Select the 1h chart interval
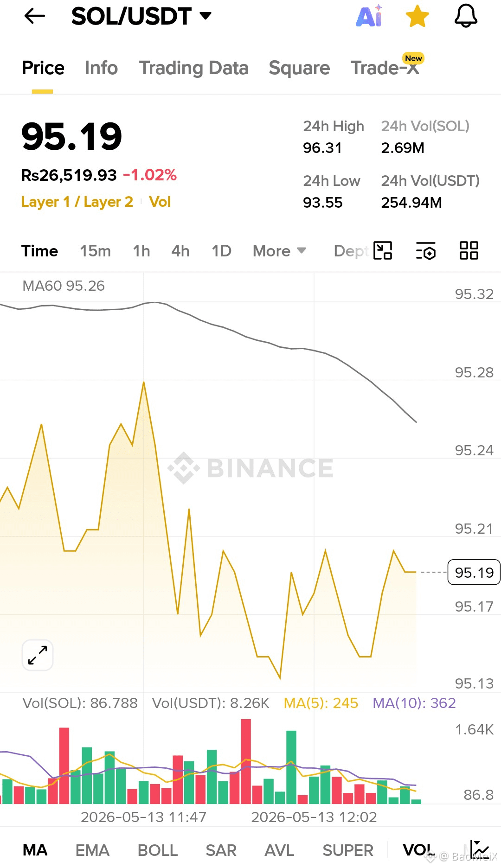Screen dimensions: 501x868 [141, 251]
